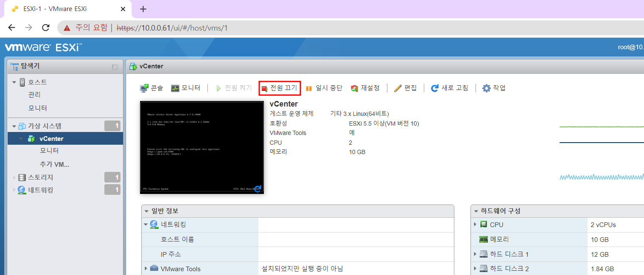Click the virtual machines count badge
This screenshot has width=644, height=275.
[112, 126]
